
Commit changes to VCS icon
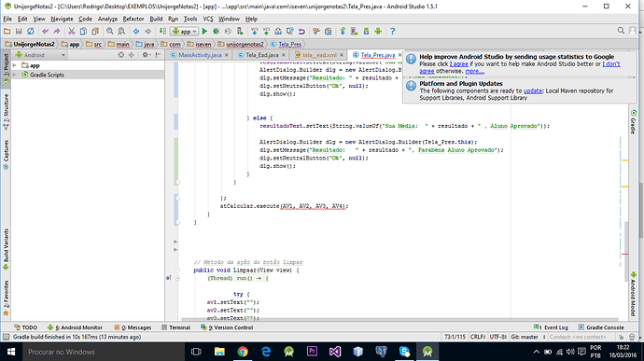pos(267,31)
